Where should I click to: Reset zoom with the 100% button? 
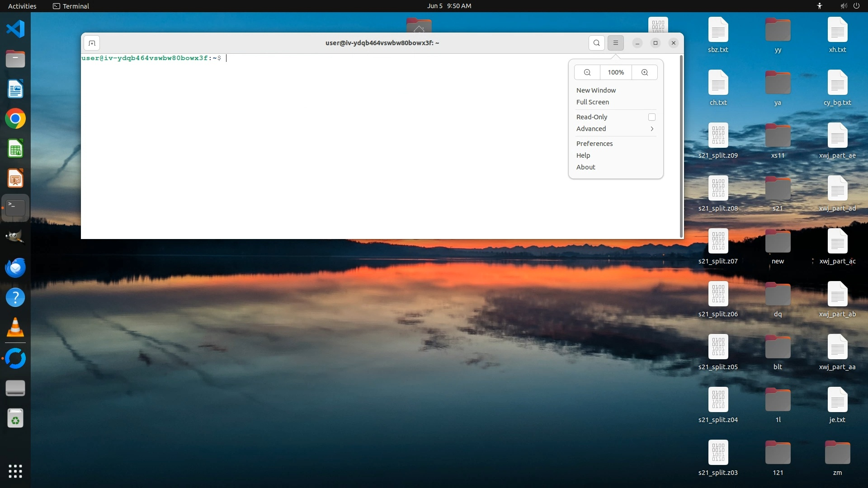point(615,72)
